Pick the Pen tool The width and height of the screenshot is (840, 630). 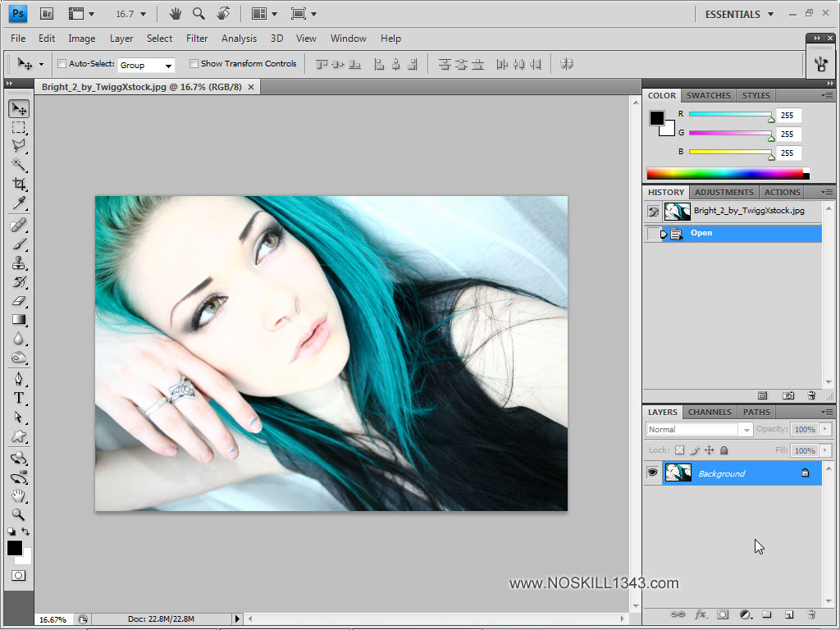click(x=19, y=379)
